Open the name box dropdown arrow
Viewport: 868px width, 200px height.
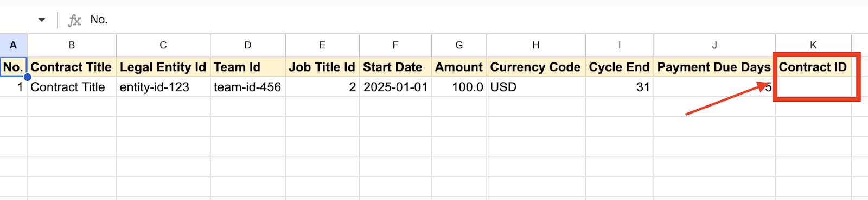pyautogui.click(x=42, y=20)
